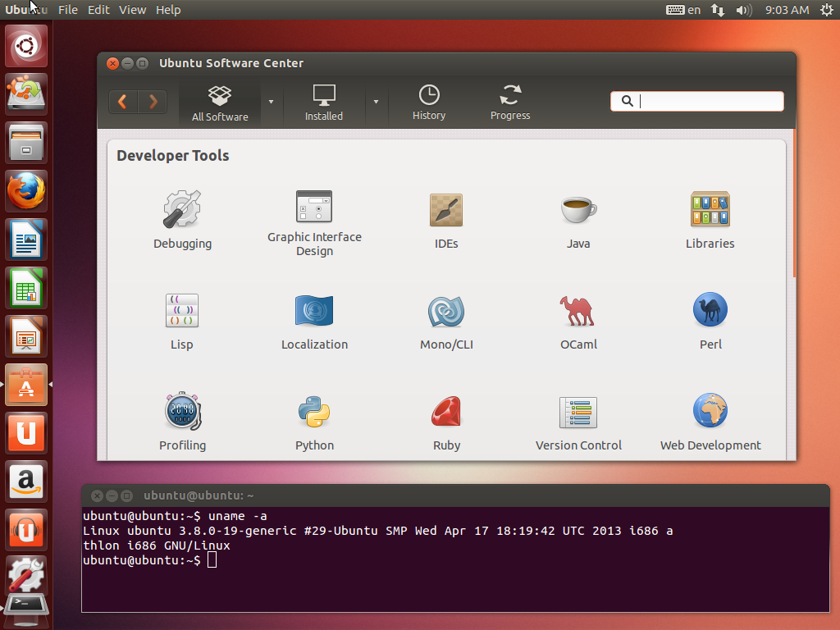
Task: Open the History view
Action: pos(429,103)
